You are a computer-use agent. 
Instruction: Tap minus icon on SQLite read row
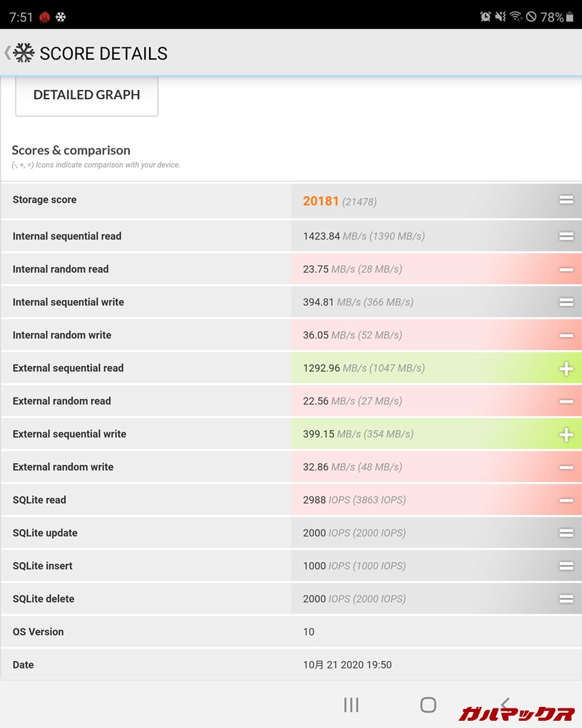click(x=566, y=501)
